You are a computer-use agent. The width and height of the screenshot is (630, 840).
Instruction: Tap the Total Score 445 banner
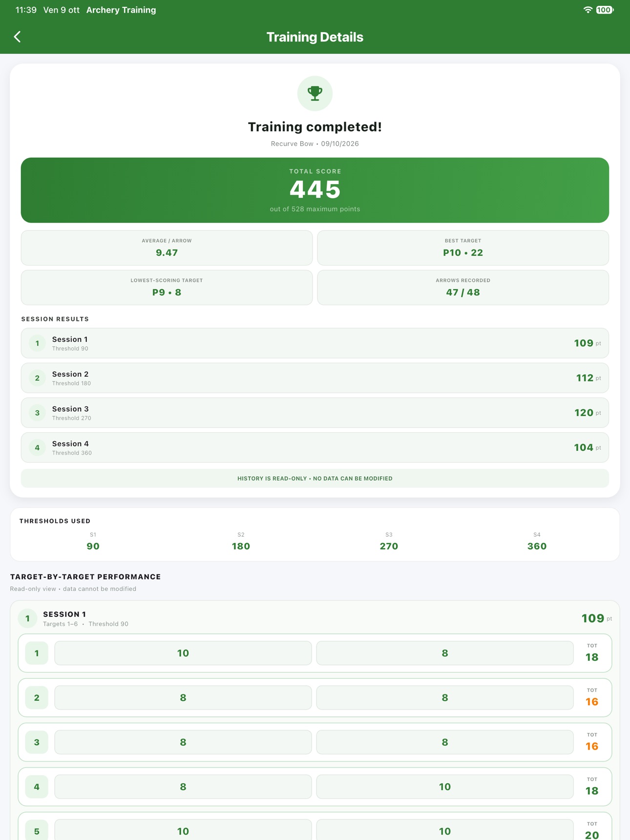(x=315, y=190)
